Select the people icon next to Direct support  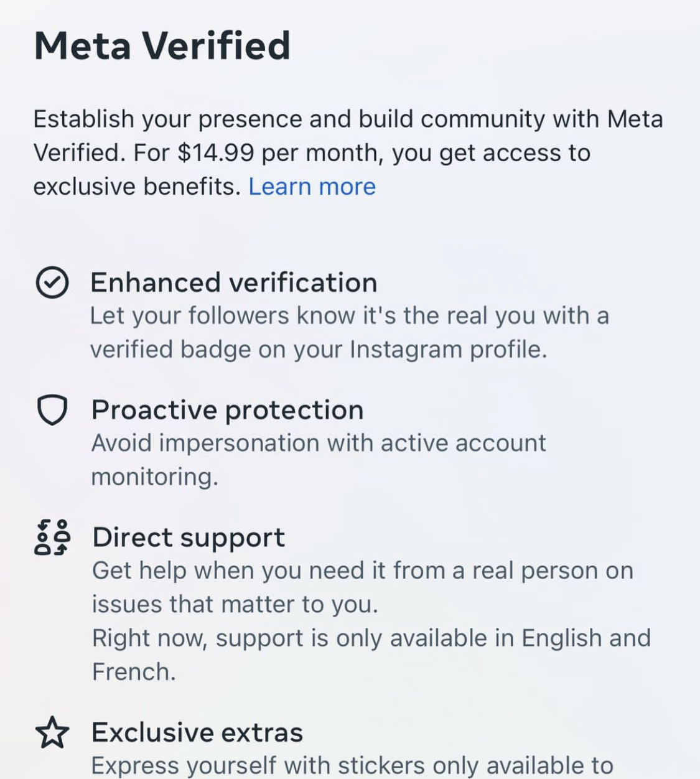[x=52, y=538]
